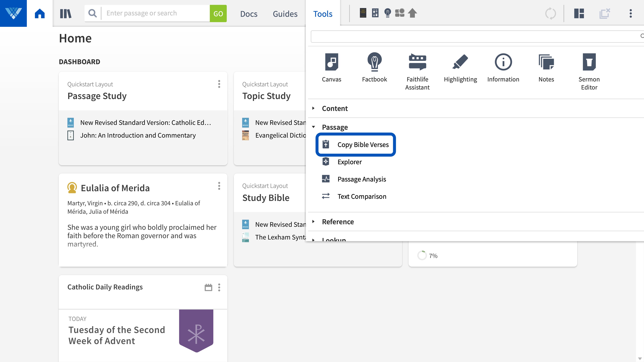
Task: Open the Docs menu
Action: (249, 14)
